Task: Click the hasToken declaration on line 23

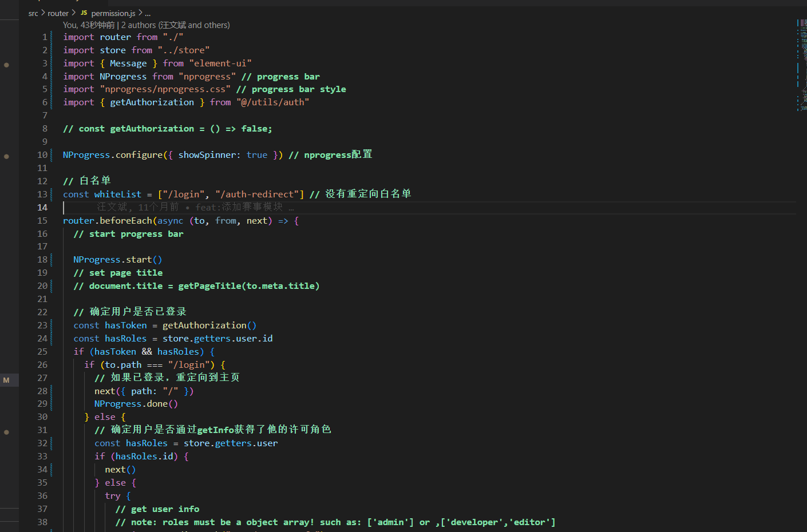Action: 126,325
